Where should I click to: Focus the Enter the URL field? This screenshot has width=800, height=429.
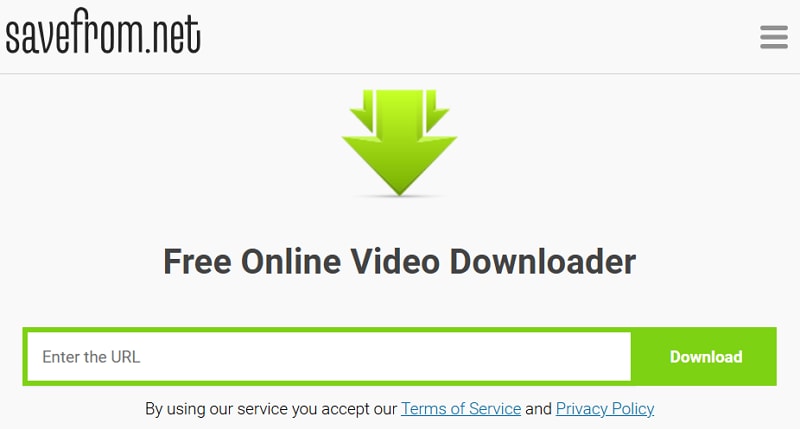[x=329, y=357]
